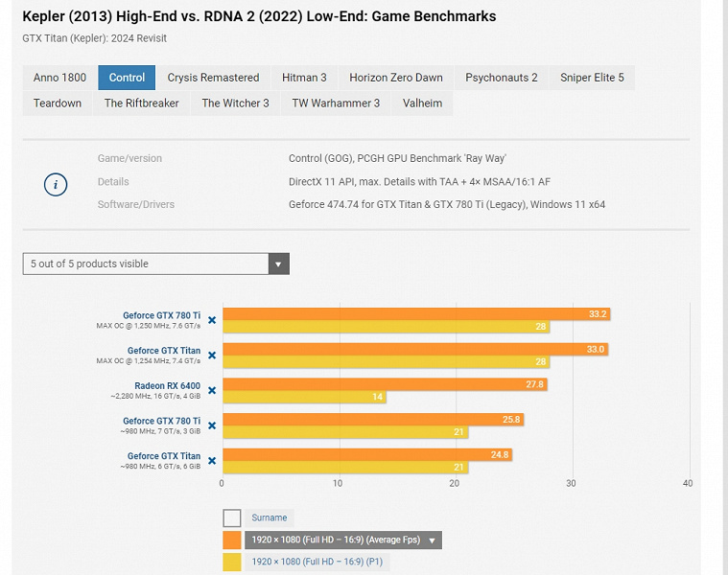Image resolution: width=728 pixels, height=575 pixels.
Task: Click the 1920 × 1080 (P1) legend label
Action: [x=317, y=562]
